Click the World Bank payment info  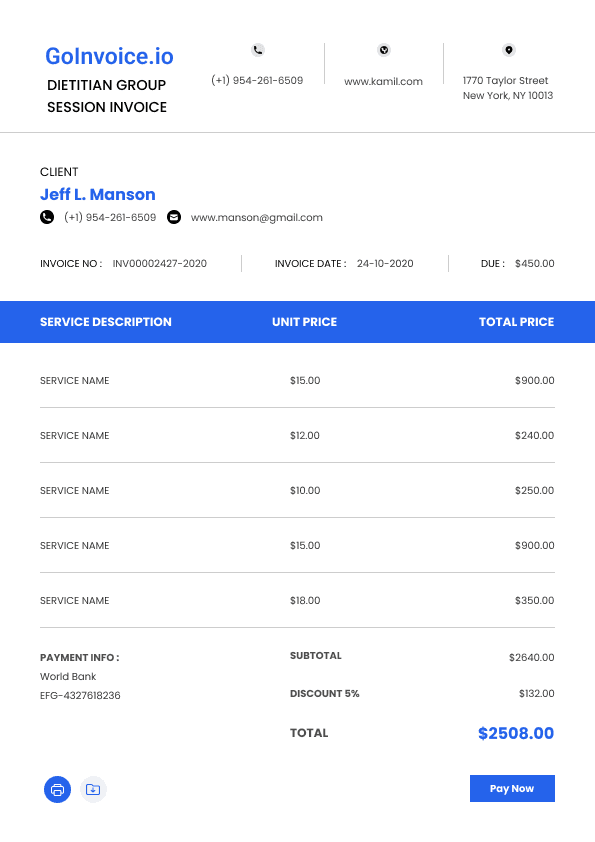pyautogui.click(x=68, y=677)
